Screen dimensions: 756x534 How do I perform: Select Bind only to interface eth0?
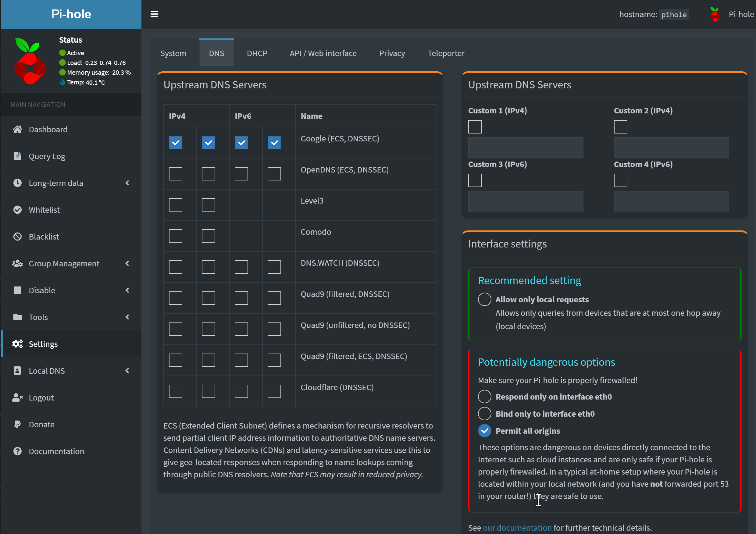point(484,414)
